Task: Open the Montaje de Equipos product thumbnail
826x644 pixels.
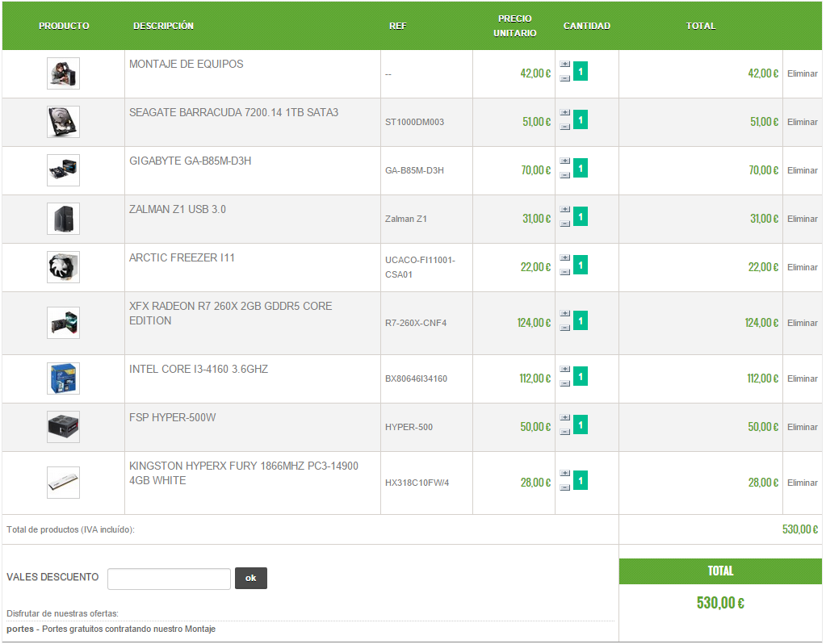Action: click(x=63, y=73)
